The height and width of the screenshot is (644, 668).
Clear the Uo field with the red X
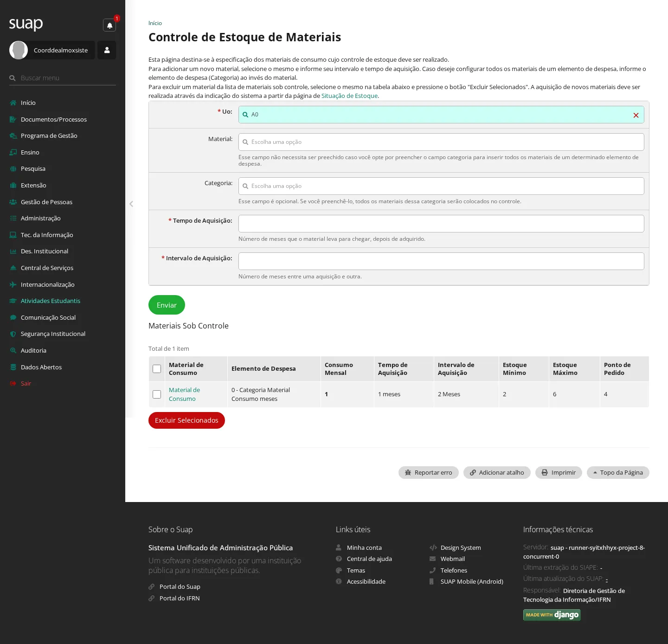pos(636,115)
